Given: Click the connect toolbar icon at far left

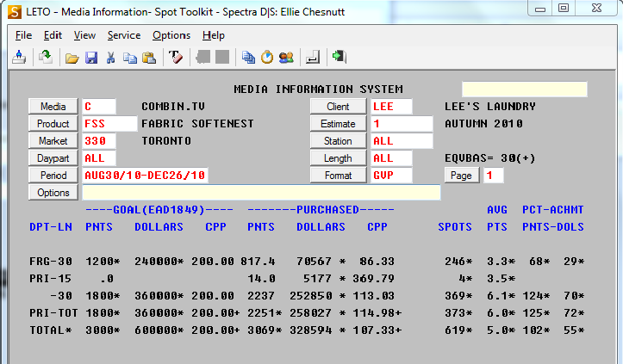Looking at the screenshot, I should (x=19, y=58).
